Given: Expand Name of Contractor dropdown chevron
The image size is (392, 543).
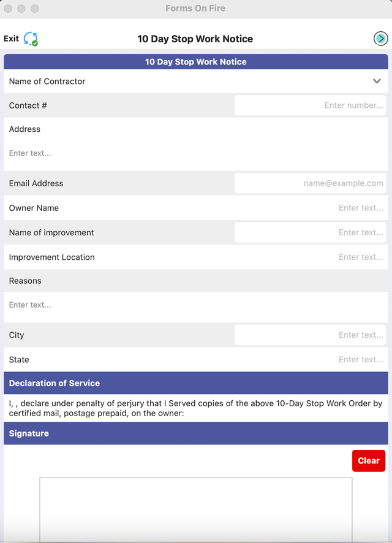Looking at the screenshot, I should [x=377, y=81].
